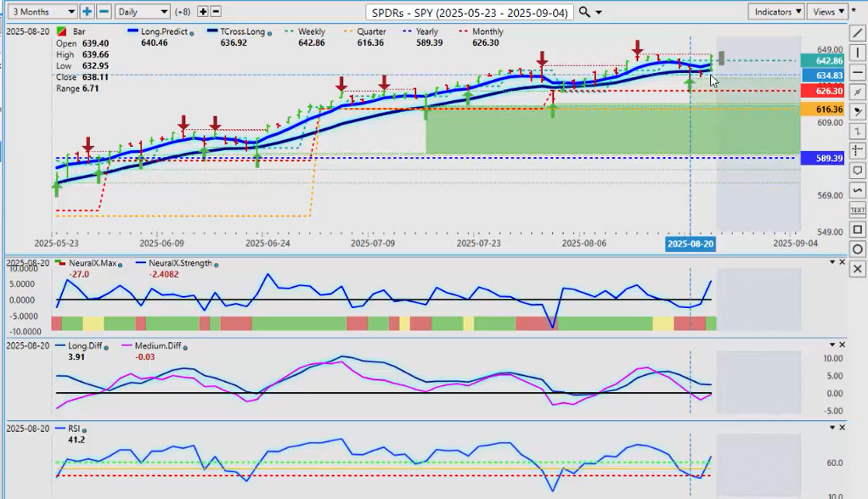Viewport: 868px width, 499px height.
Task: Open the Indicators menu
Action: (x=776, y=12)
